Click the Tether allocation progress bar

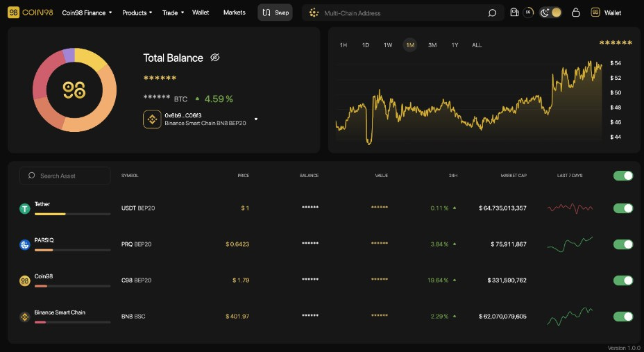pos(72,214)
